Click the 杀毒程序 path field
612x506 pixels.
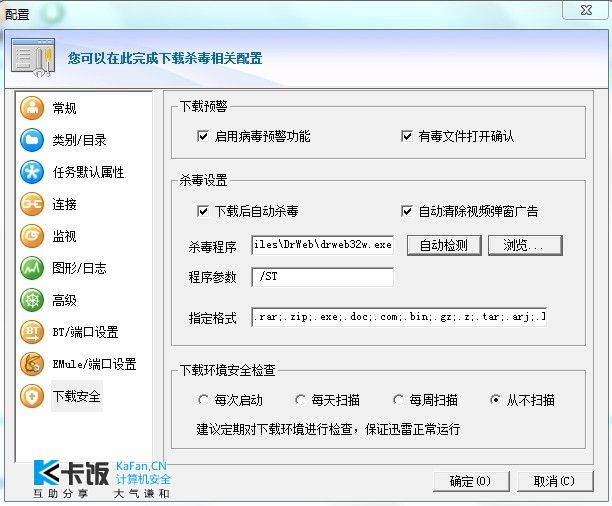(x=322, y=245)
